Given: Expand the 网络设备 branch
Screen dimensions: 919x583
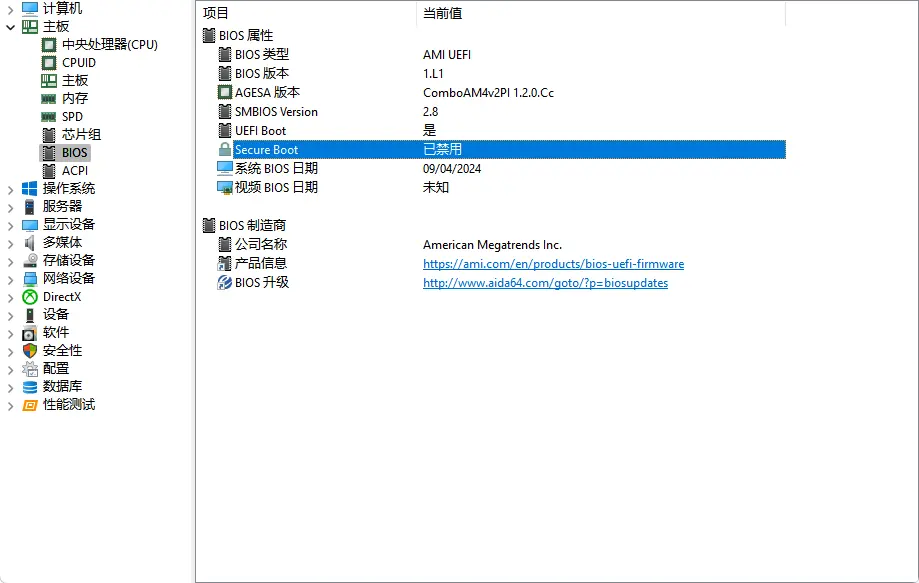Looking at the screenshot, I should (9, 278).
